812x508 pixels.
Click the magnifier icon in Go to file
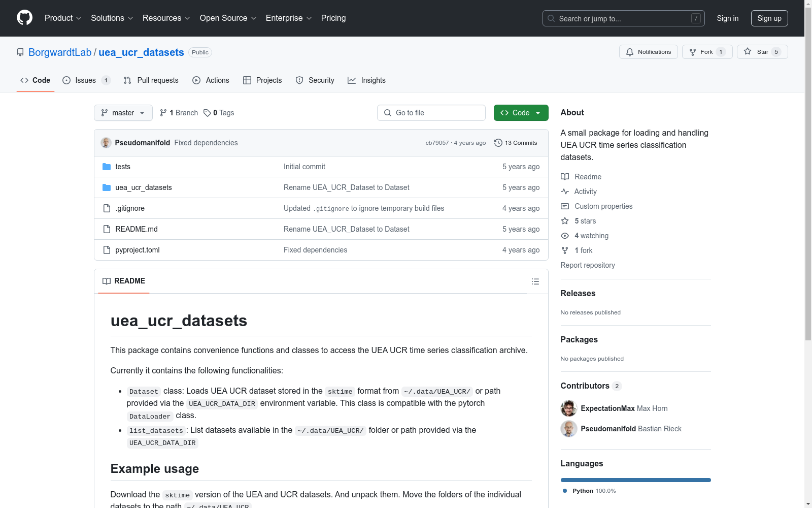pos(388,113)
